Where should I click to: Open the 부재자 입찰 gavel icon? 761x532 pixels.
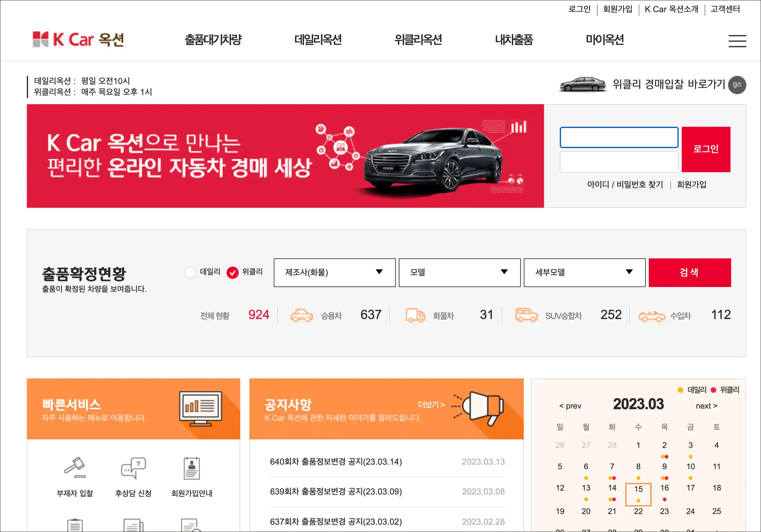point(75,467)
